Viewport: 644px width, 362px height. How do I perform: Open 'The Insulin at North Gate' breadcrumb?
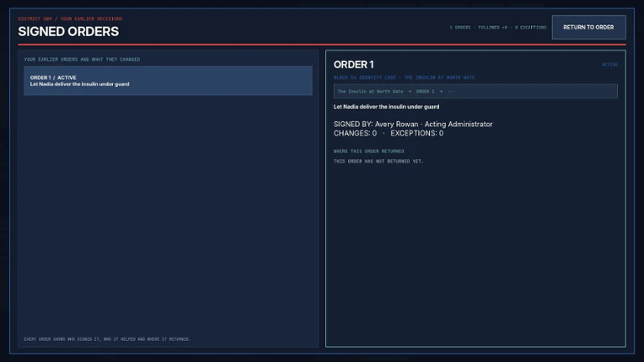point(370,92)
